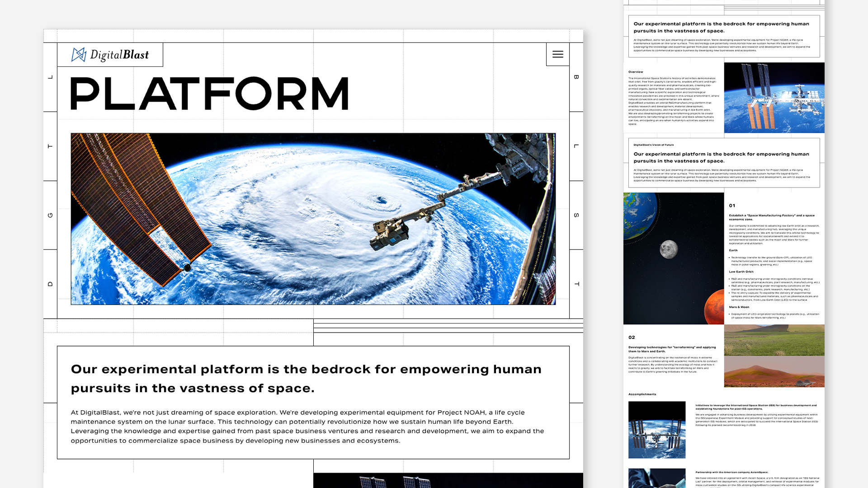Image resolution: width=868 pixels, height=488 pixels.
Task: Open the ISS thumbnail under Accomplishments
Action: (657, 430)
